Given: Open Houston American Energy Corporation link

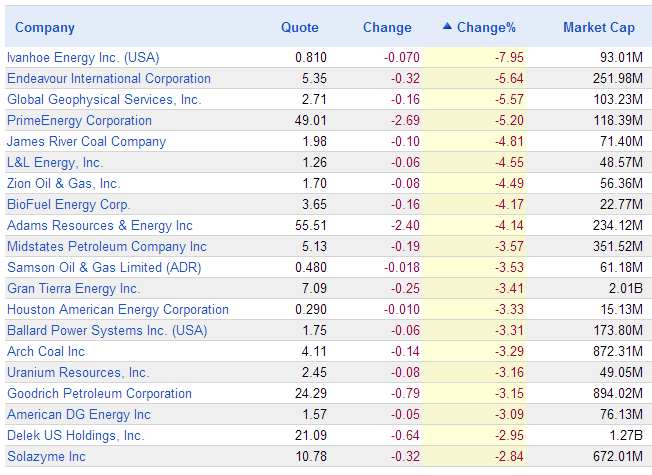Looking at the screenshot, I should (118, 309).
